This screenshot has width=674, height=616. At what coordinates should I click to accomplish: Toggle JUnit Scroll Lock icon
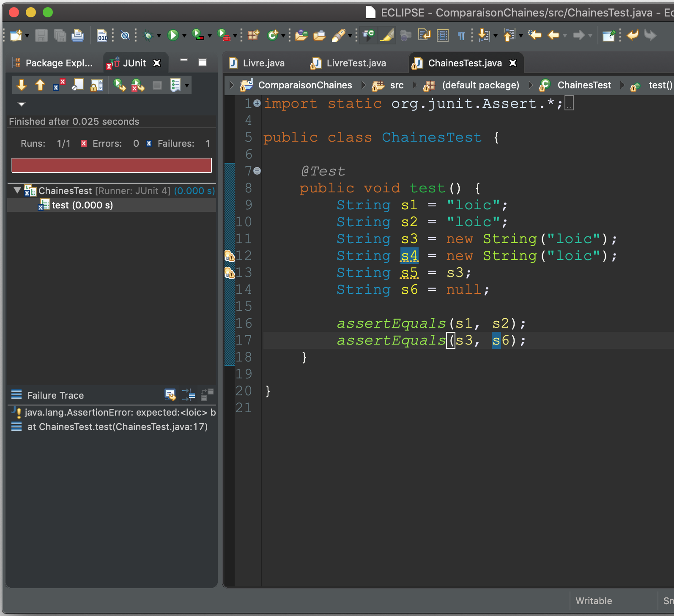coord(96,85)
